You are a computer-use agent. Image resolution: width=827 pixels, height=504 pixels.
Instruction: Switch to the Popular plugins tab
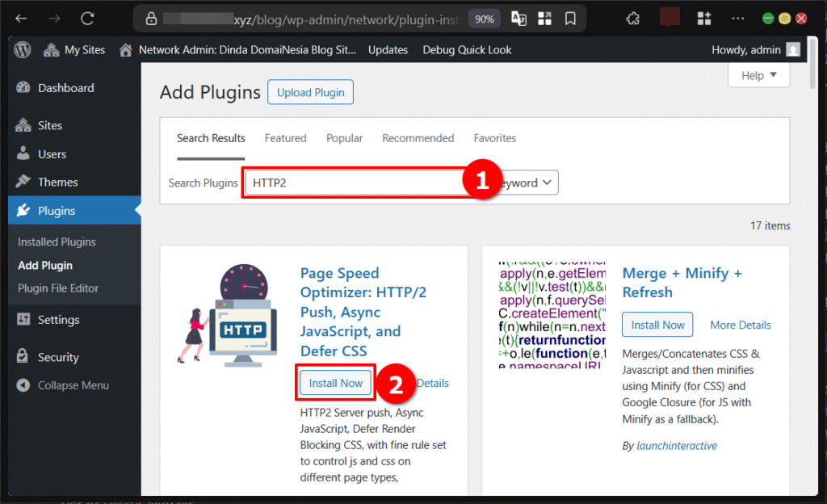(x=344, y=138)
